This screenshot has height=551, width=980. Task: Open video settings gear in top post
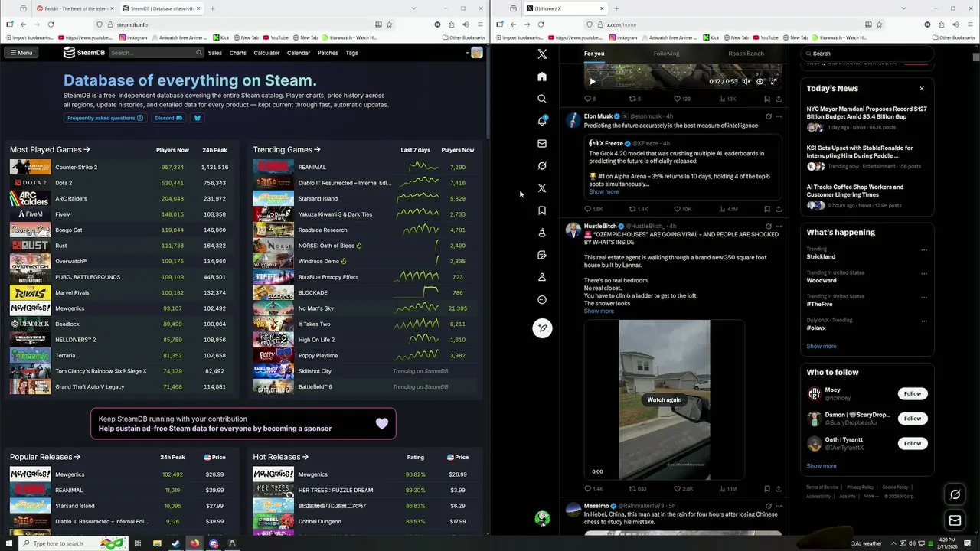pos(759,81)
